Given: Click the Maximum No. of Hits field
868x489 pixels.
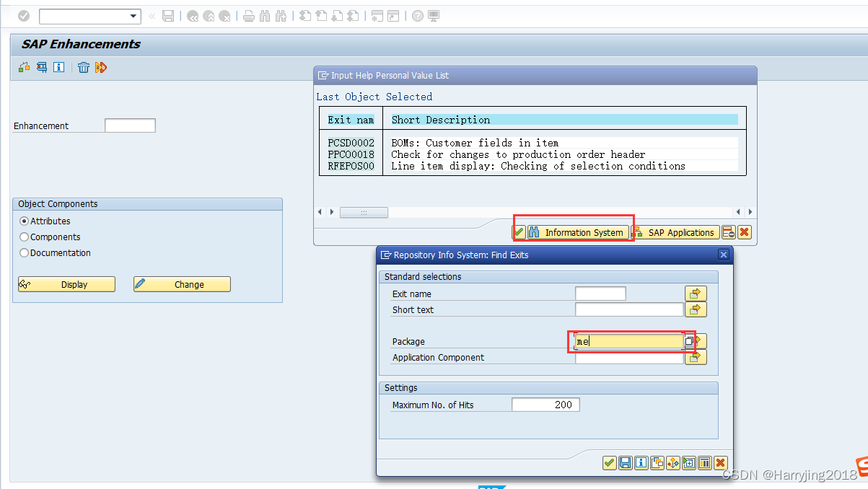Looking at the screenshot, I should click(x=545, y=405).
